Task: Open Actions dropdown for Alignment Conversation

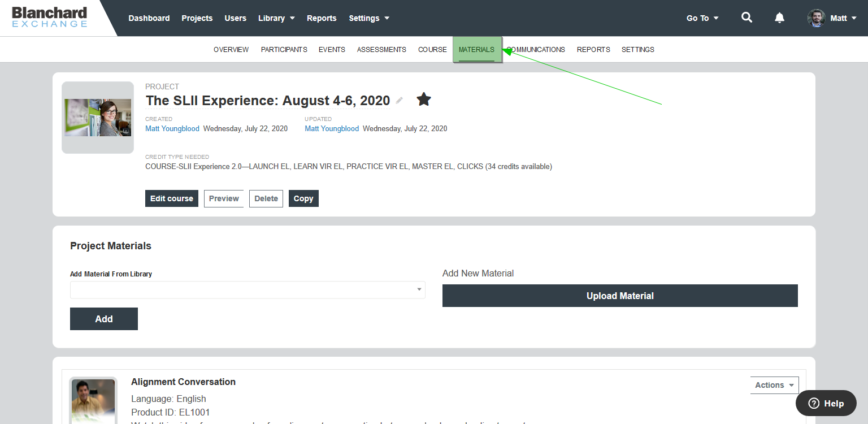Action: click(x=774, y=385)
